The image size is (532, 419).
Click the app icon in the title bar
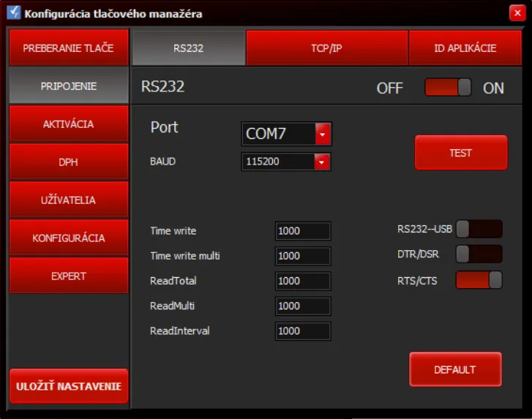(14, 13)
